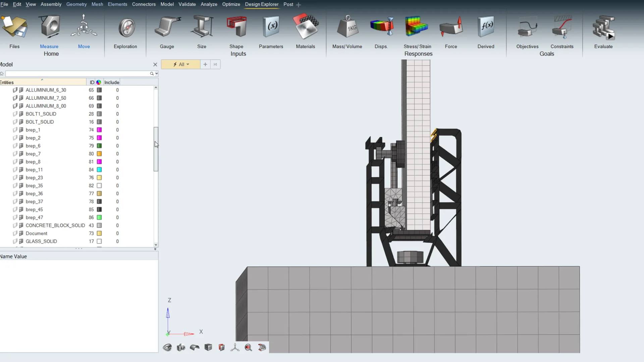The height and width of the screenshot is (362, 644).
Task: Open the File menu
Action: click(4, 4)
